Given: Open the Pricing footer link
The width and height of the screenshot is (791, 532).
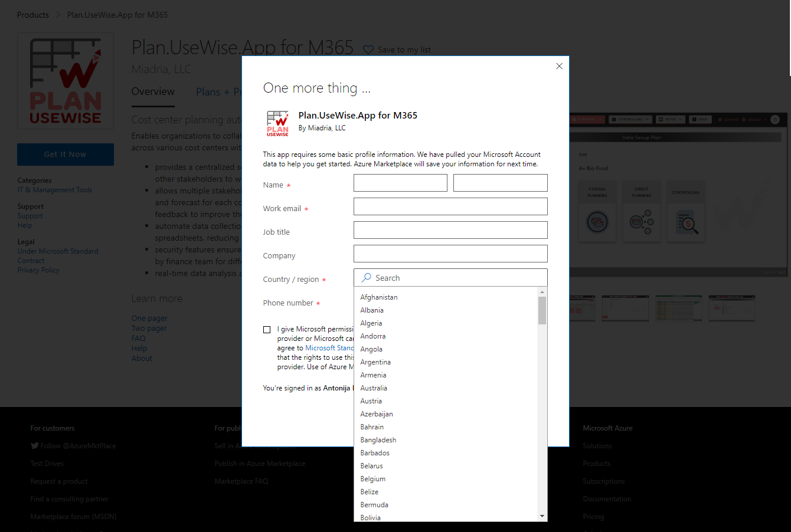Looking at the screenshot, I should [594, 517].
